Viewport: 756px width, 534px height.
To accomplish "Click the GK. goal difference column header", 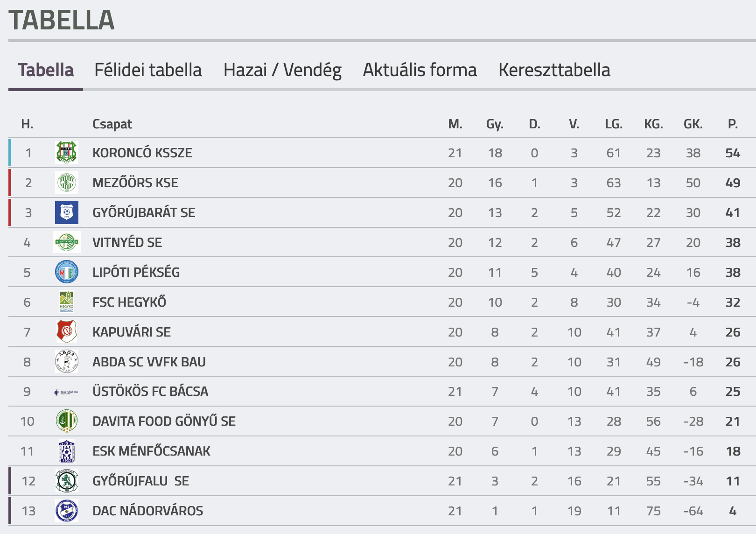I will point(693,124).
